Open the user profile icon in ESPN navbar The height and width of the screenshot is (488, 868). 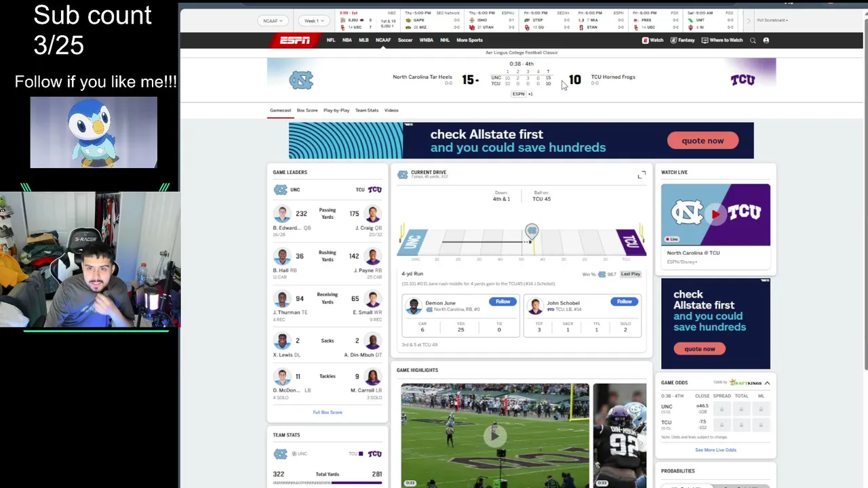[766, 40]
